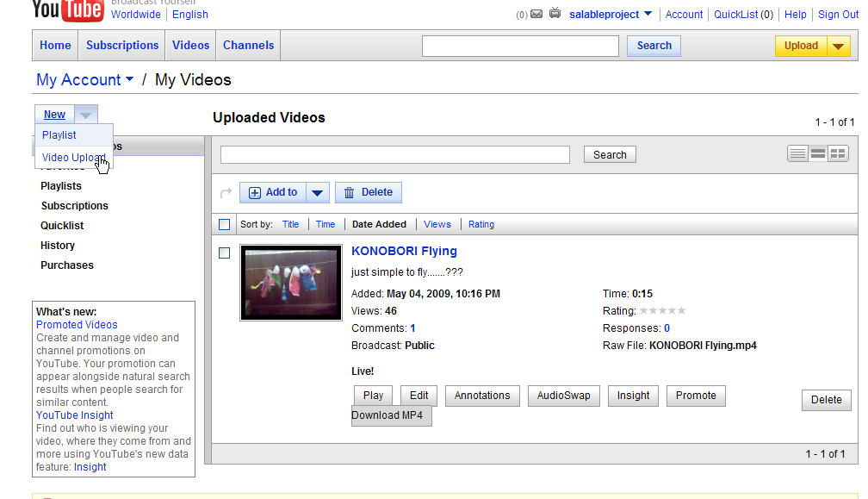Open the Videos tab

[190, 46]
